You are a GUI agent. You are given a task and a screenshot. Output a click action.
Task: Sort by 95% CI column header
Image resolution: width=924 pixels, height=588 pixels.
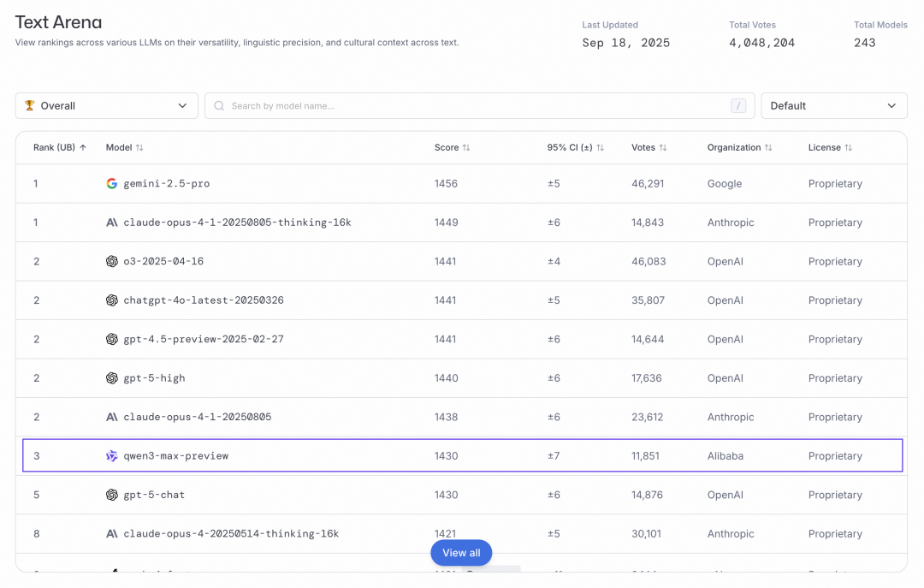point(575,148)
